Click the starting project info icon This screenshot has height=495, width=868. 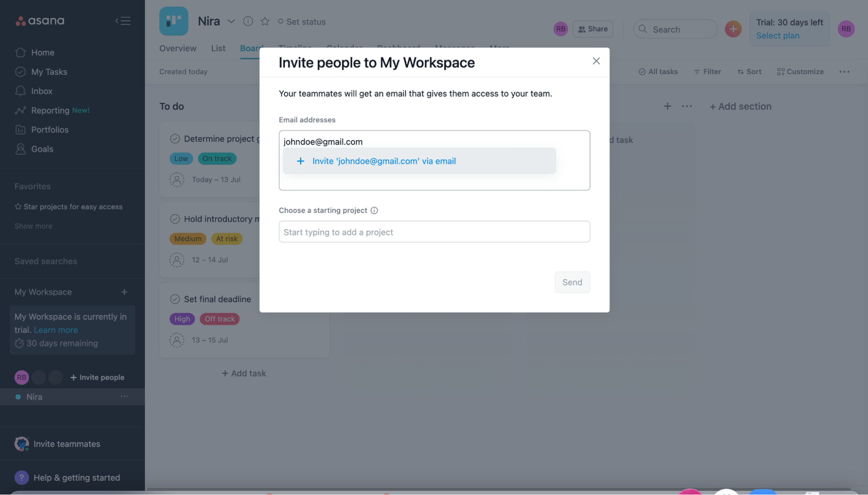click(374, 210)
